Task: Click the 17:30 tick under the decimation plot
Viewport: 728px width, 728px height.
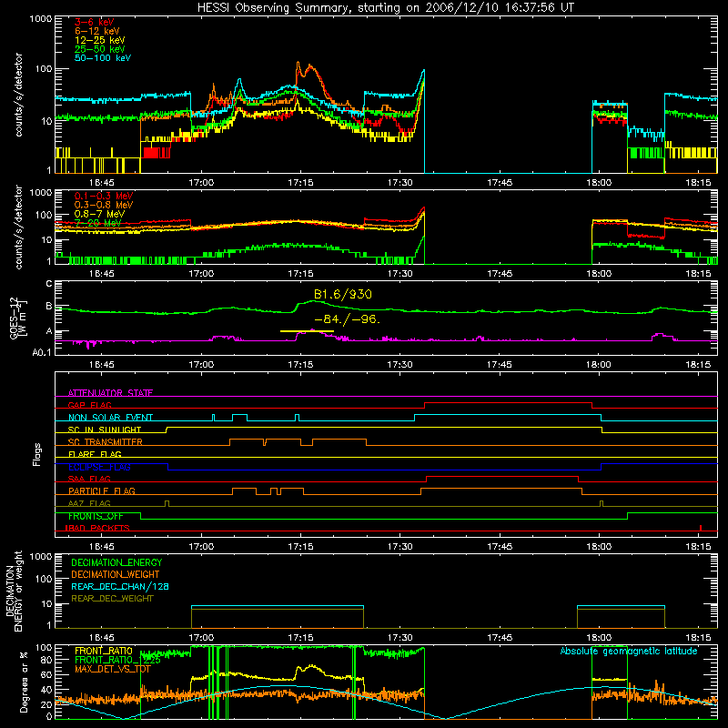Action: click(x=399, y=638)
